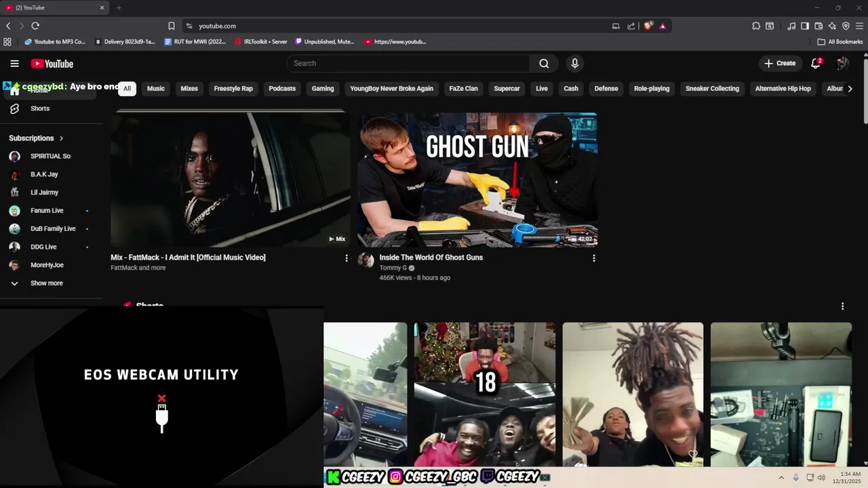The width and height of the screenshot is (868, 488).
Task: Select the Music category chip
Action: pos(156,89)
